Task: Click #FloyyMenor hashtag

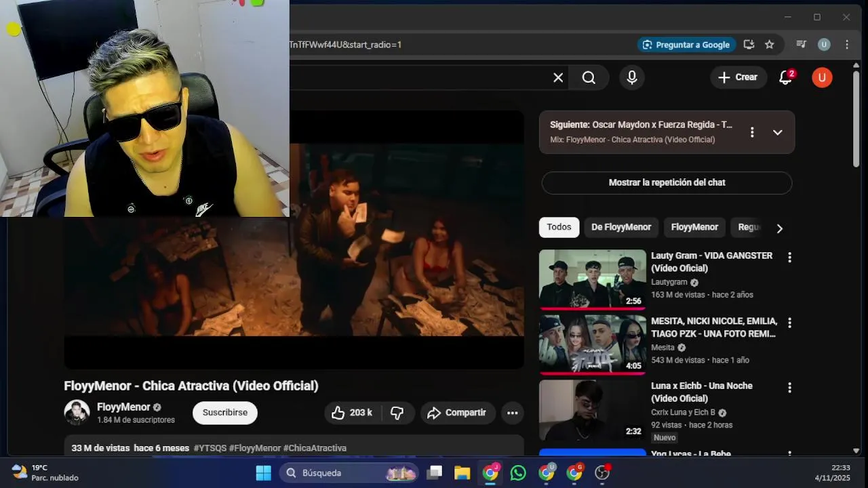Action: coord(255,448)
